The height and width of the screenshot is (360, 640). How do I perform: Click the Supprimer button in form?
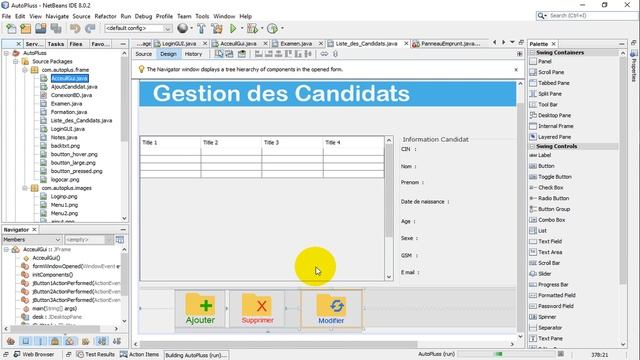[x=257, y=309]
